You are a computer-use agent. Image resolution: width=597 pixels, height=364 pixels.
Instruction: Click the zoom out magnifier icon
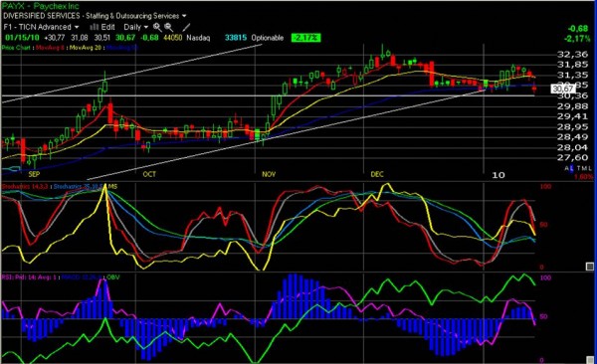(169, 27)
